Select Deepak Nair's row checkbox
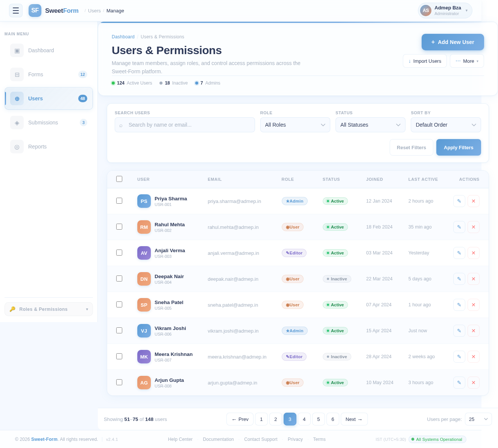Screen dimensions: 498x448 point(119,278)
